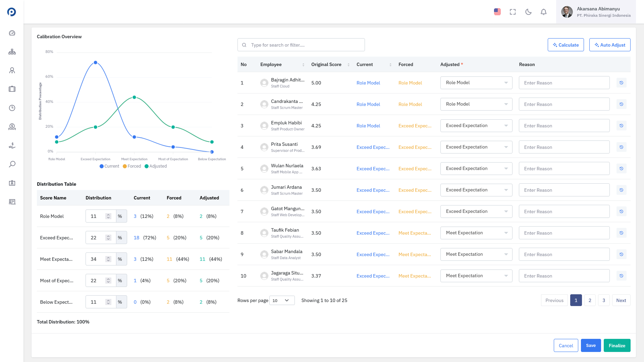Open the notifications bell

[x=544, y=12]
